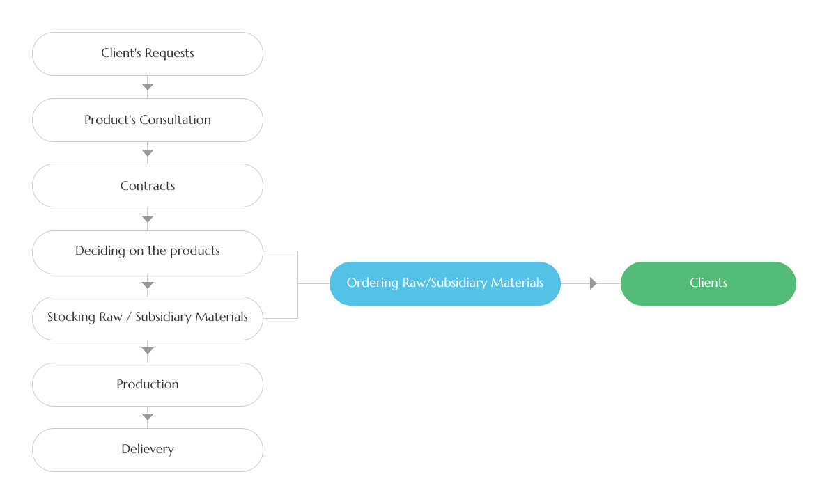The height and width of the screenshot is (504, 829).
Task: Click arrow below the Contracts box
Action: click(x=148, y=219)
